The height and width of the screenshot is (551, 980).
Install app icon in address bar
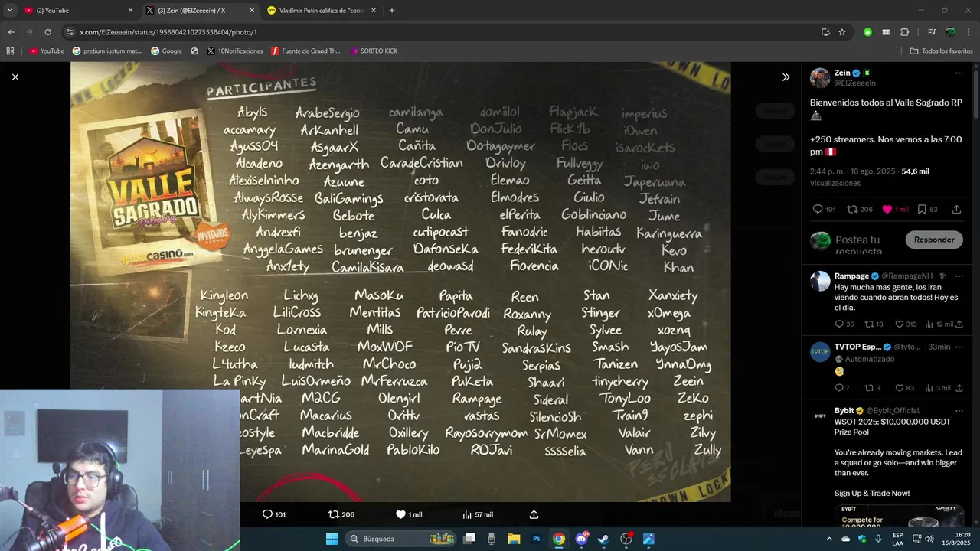825,32
